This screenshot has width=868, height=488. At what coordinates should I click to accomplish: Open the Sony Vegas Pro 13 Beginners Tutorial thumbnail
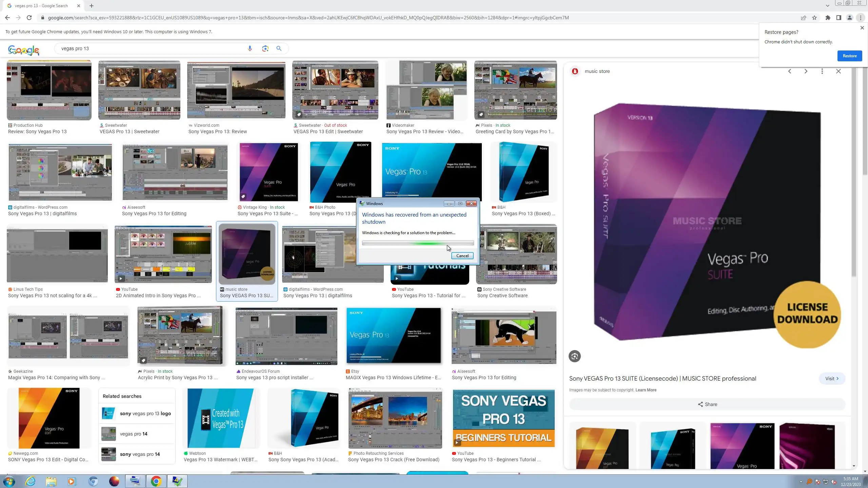pos(504,418)
